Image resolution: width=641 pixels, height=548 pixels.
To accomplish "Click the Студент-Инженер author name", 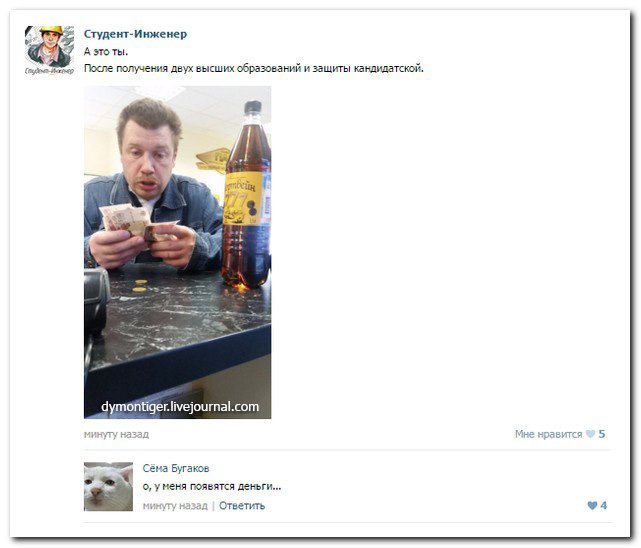I will pyautogui.click(x=135, y=34).
